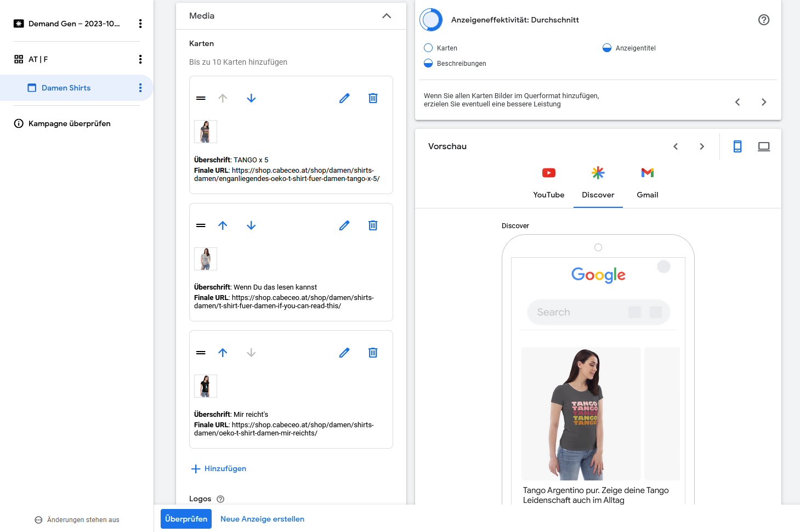The height and width of the screenshot is (532, 800).
Task: Click the Search field in phone preview
Action: (599, 312)
